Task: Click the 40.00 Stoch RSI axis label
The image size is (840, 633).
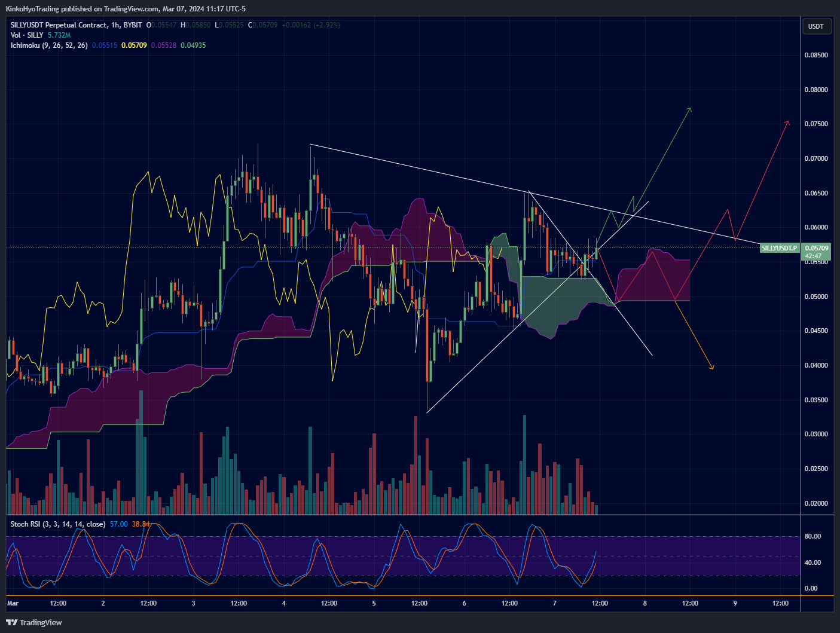Action: click(812, 562)
